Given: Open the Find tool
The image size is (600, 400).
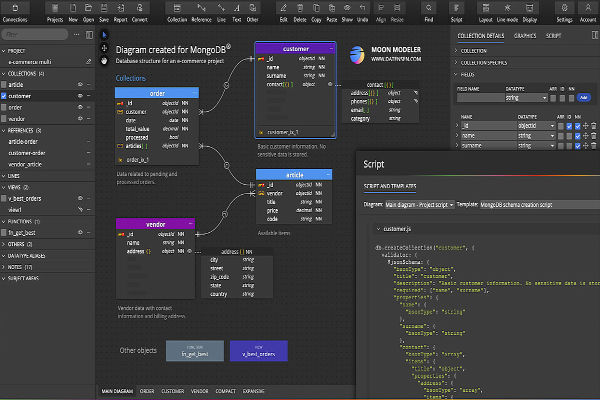Looking at the screenshot, I should click(429, 13).
